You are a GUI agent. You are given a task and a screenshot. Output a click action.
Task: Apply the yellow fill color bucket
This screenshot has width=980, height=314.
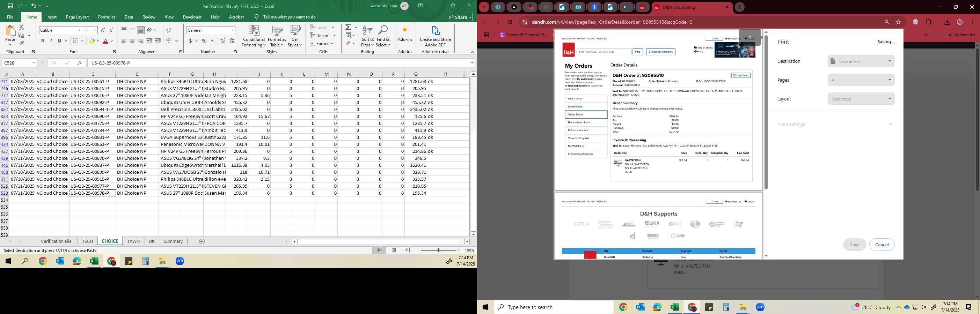(x=92, y=41)
